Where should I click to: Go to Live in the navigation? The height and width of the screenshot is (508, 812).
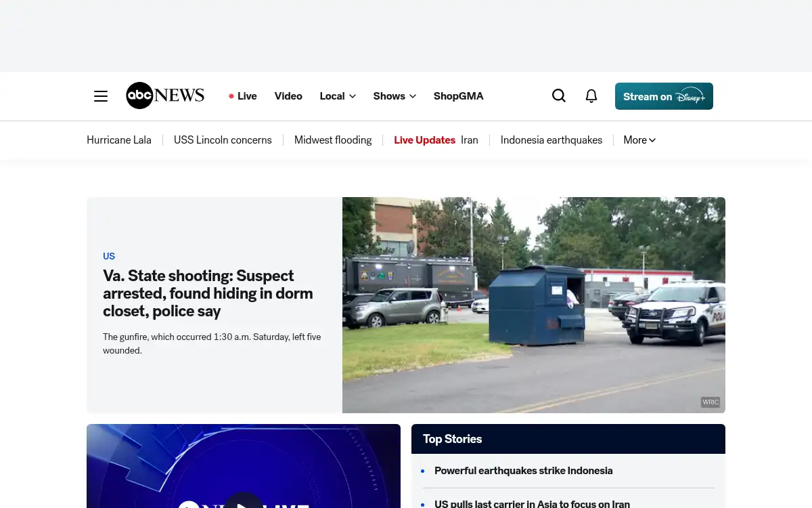point(243,96)
